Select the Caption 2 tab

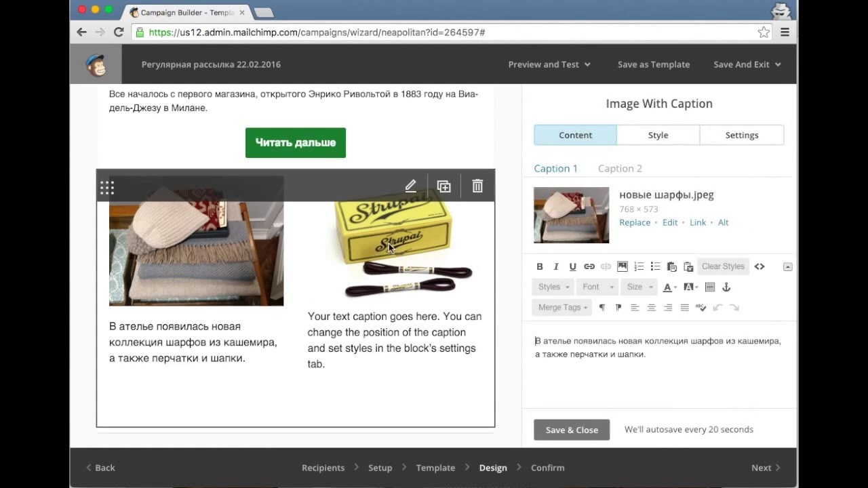[x=620, y=169]
